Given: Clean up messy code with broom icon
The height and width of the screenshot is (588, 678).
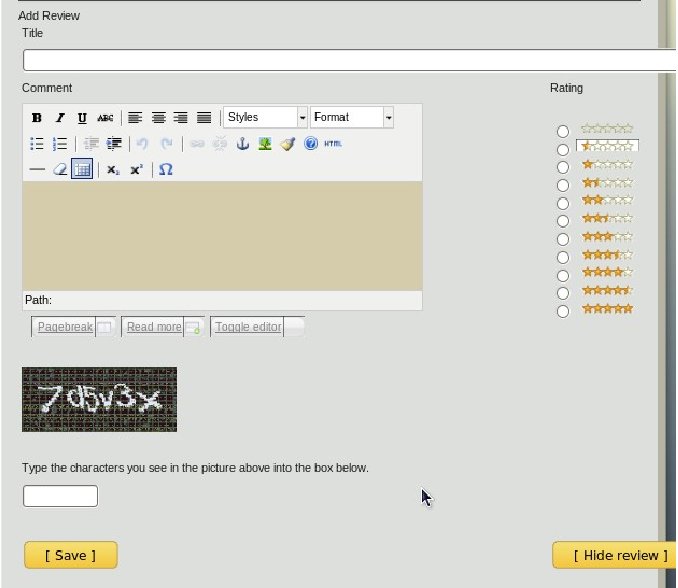Looking at the screenshot, I should pyautogui.click(x=288, y=144).
